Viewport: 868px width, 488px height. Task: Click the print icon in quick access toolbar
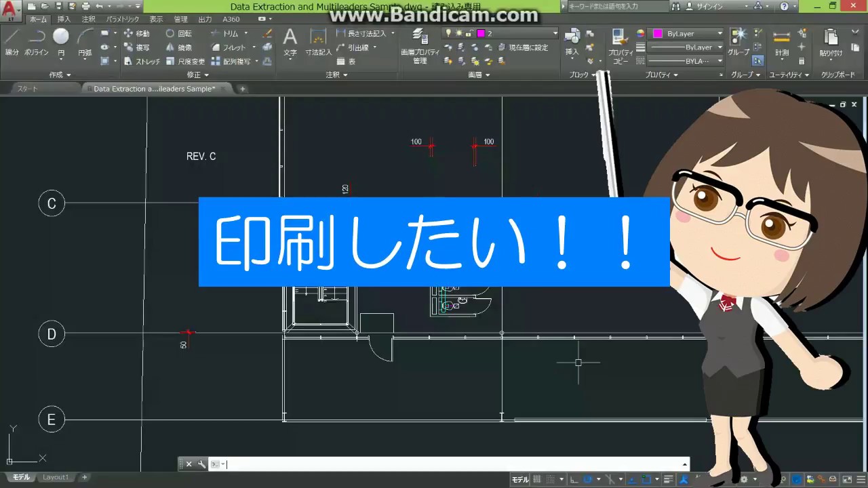(85, 6)
